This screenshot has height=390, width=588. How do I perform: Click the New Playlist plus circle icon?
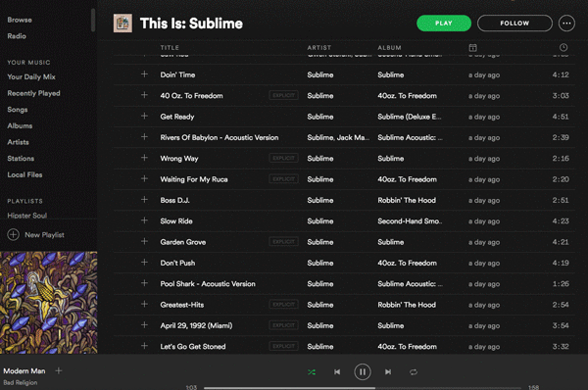(13, 235)
